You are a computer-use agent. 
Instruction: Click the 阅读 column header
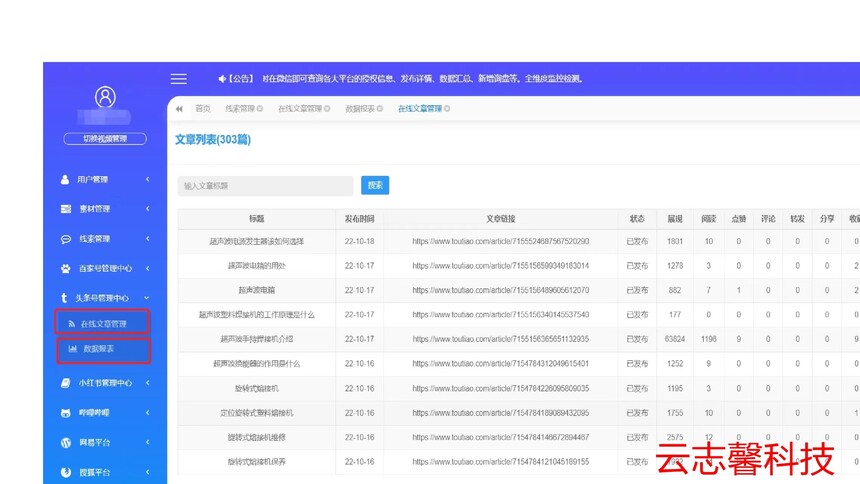(709, 219)
